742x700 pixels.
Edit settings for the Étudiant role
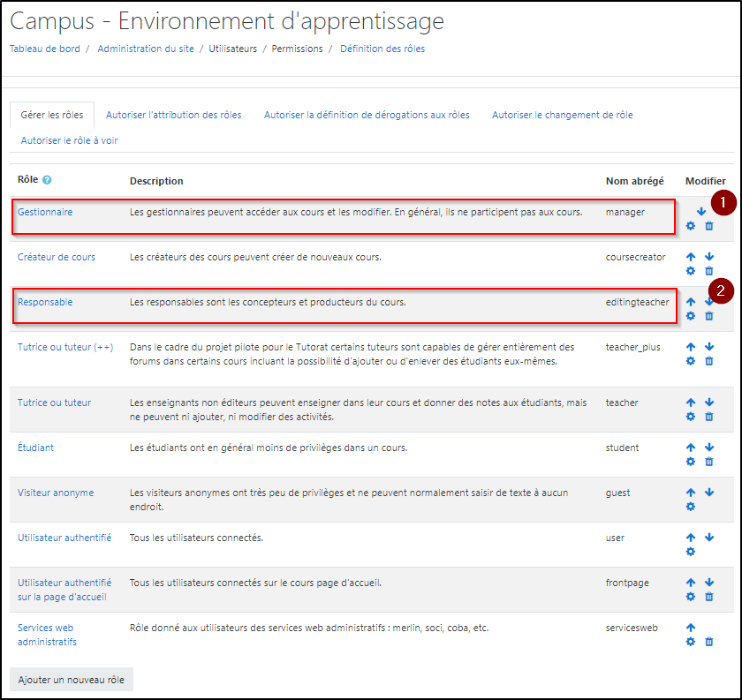691,462
